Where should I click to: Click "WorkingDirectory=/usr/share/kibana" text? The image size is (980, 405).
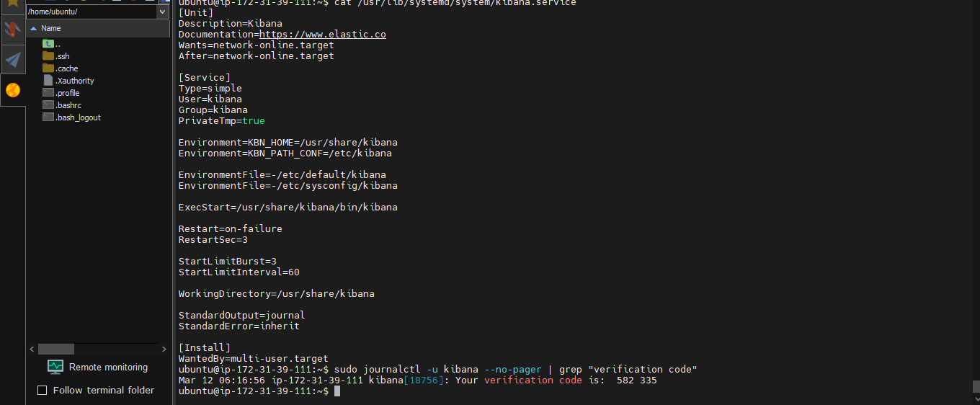tap(277, 293)
